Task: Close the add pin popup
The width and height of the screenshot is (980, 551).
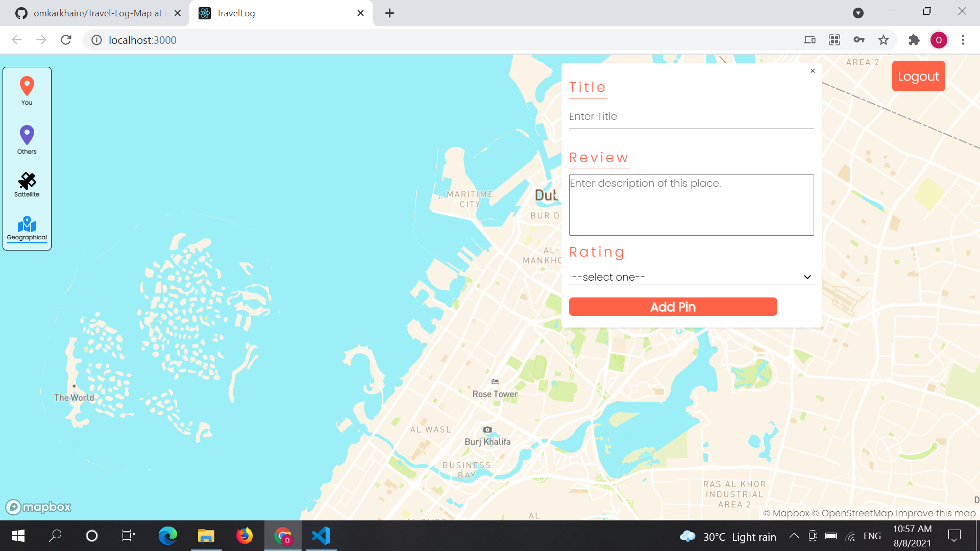Action: (x=813, y=71)
